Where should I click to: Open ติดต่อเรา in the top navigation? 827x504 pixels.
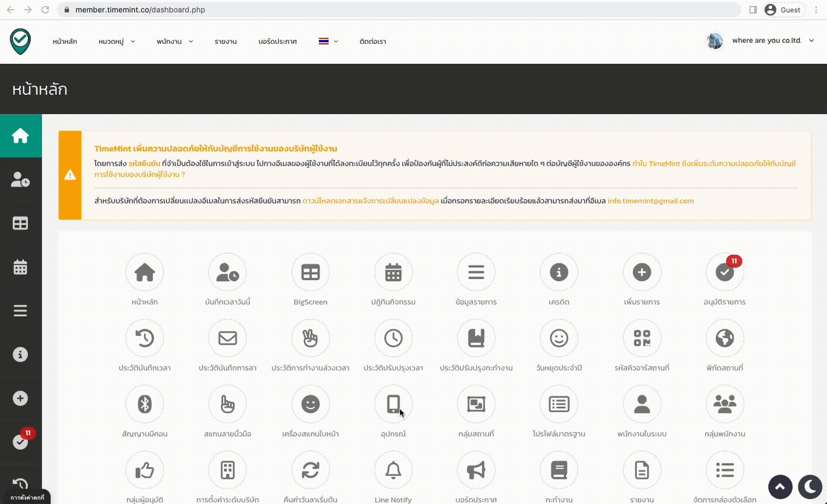coord(372,42)
